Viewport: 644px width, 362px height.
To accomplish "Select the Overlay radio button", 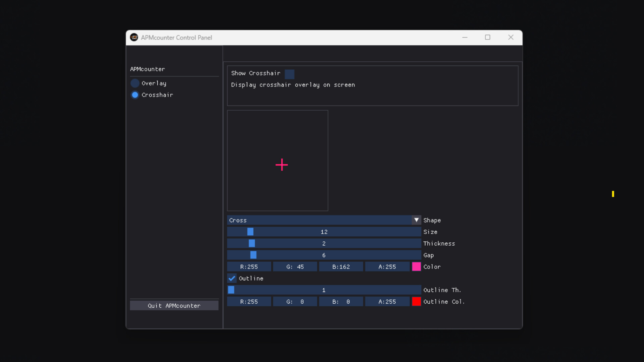I will click(135, 83).
